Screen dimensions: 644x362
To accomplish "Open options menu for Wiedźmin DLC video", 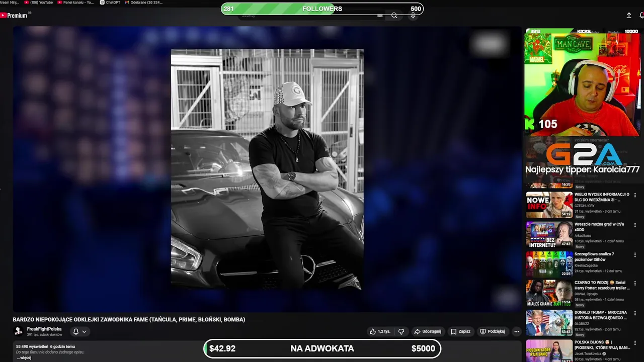I will [635, 195].
